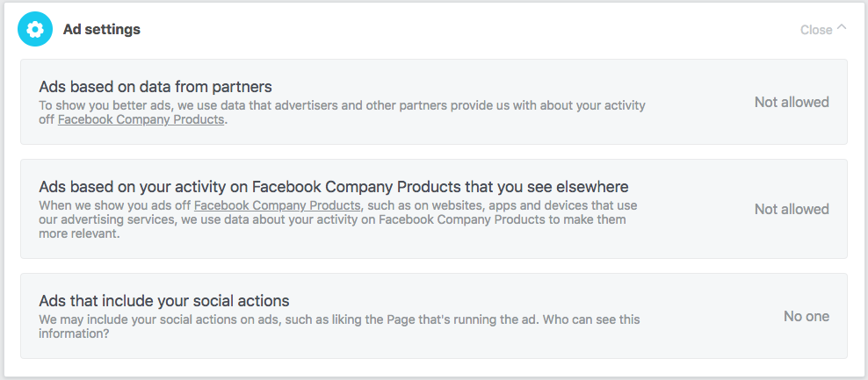Change the No one audience setting
This screenshot has width=868, height=380.
pos(806,316)
